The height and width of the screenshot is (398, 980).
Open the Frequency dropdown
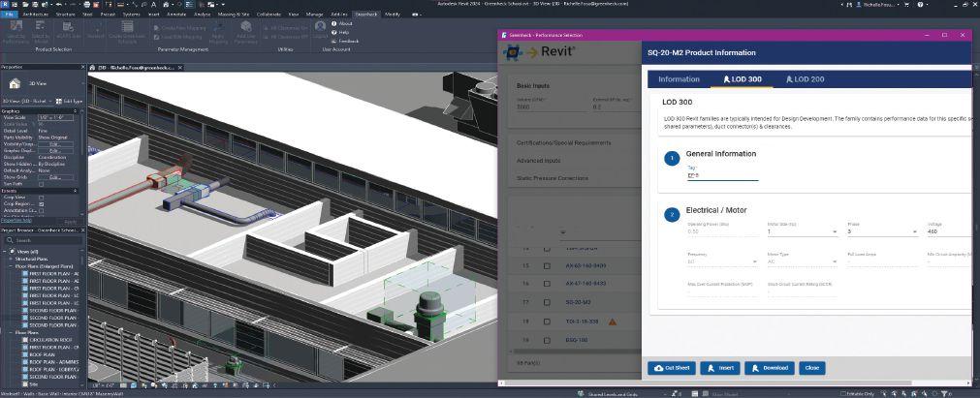point(722,261)
